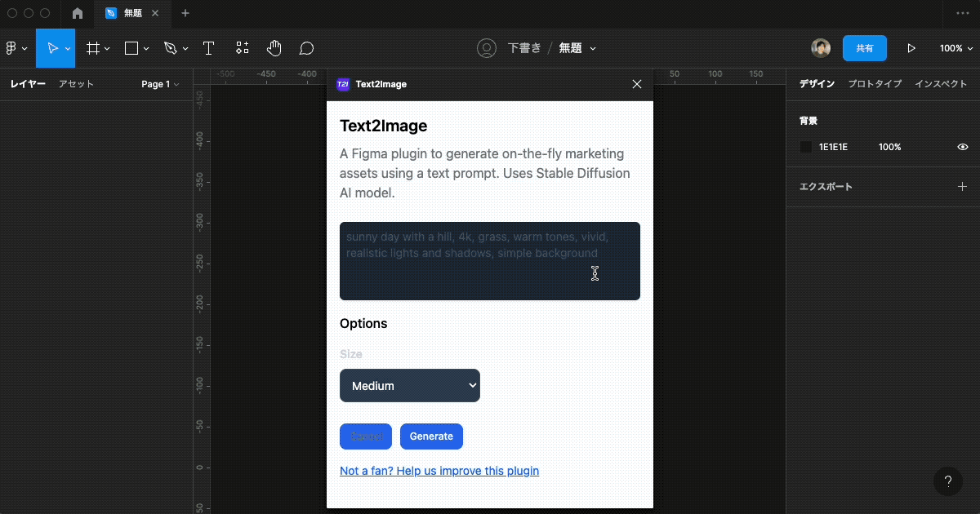Start Present mode with the play icon
980x514 pixels.
point(911,48)
